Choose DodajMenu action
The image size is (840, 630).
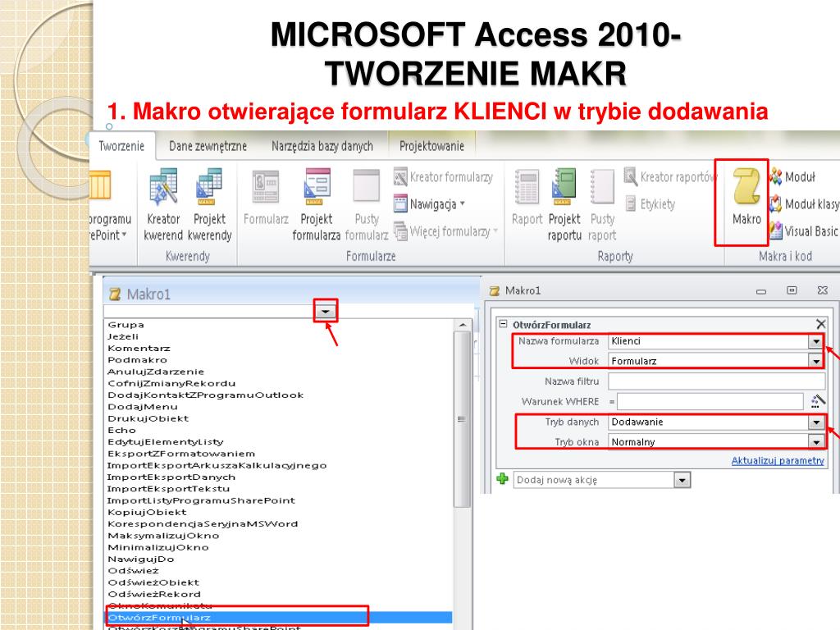pyautogui.click(x=143, y=407)
